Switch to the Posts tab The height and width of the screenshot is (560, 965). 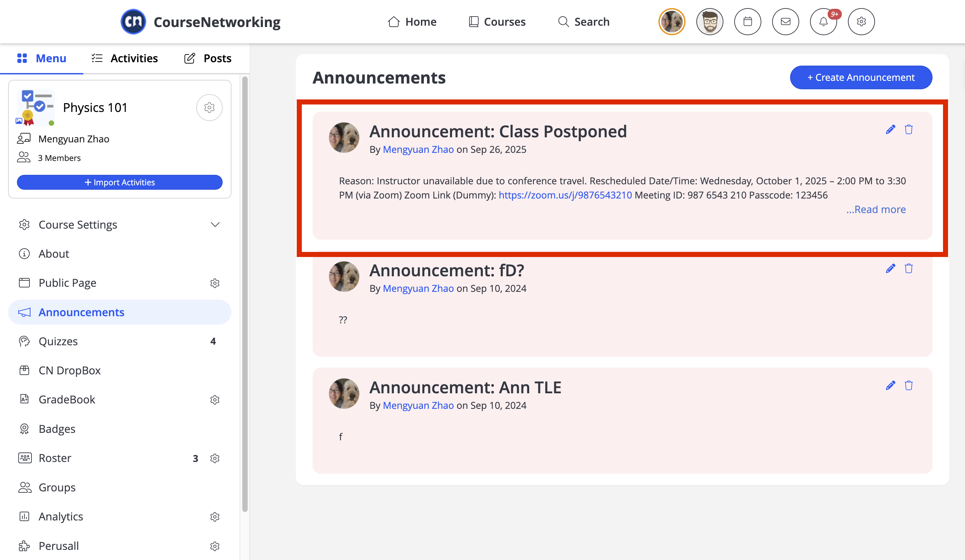[207, 58]
